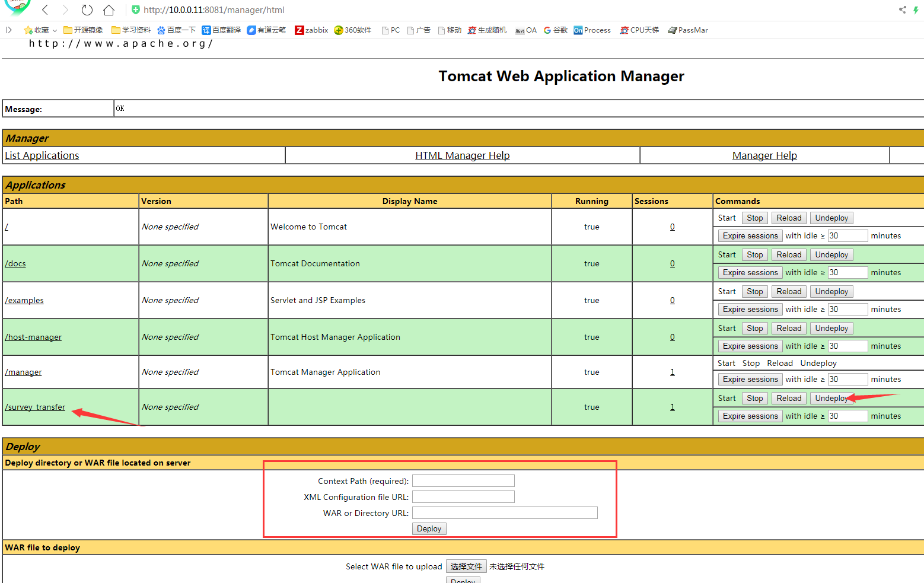Open the 百度一下 bookmark
Image resolution: width=924 pixels, height=583 pixels.
point(176,30)
